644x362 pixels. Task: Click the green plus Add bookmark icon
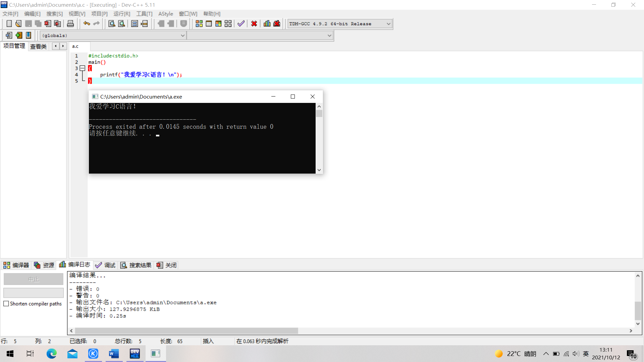[x=19, y=35]
